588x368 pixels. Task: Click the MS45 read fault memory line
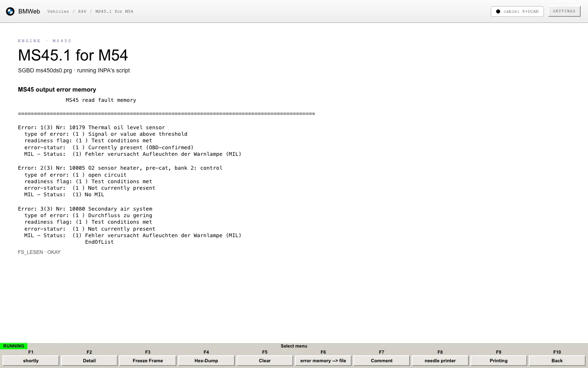[101, 100]
